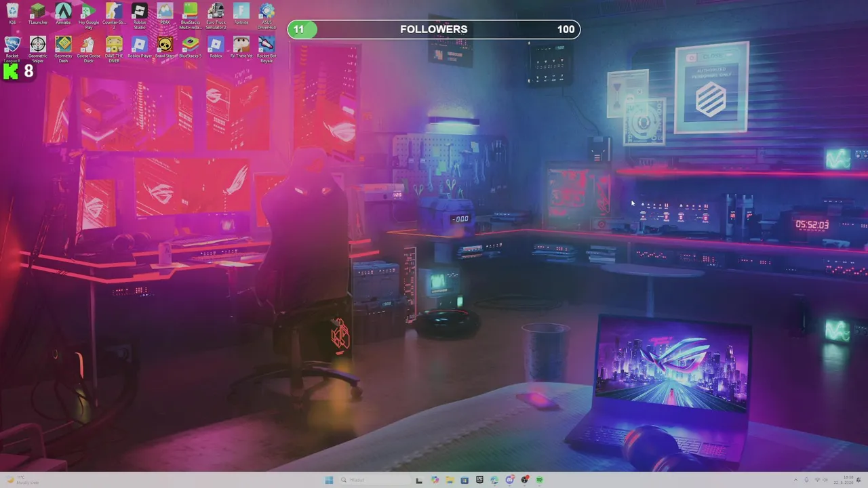Launch Epic Games from the taskbar
The height and width of the screenshot is (488, 868).
tap(479, 480)
